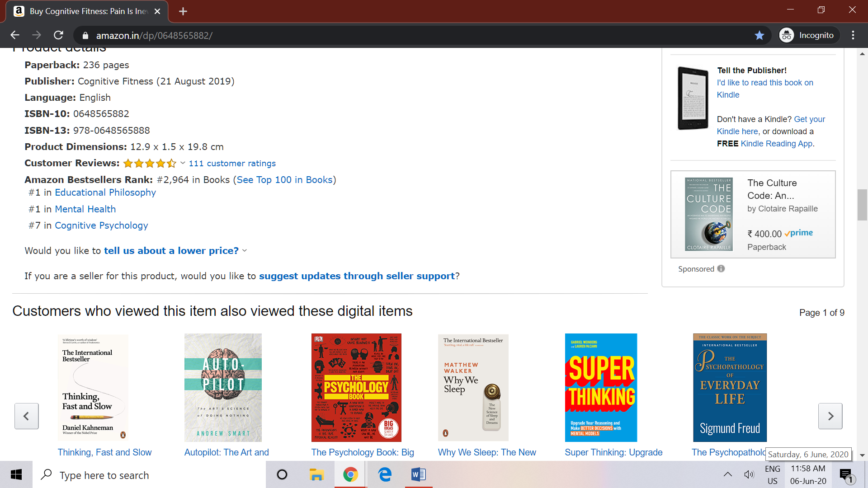Open the volume control
868x488 pixels.
749,474
